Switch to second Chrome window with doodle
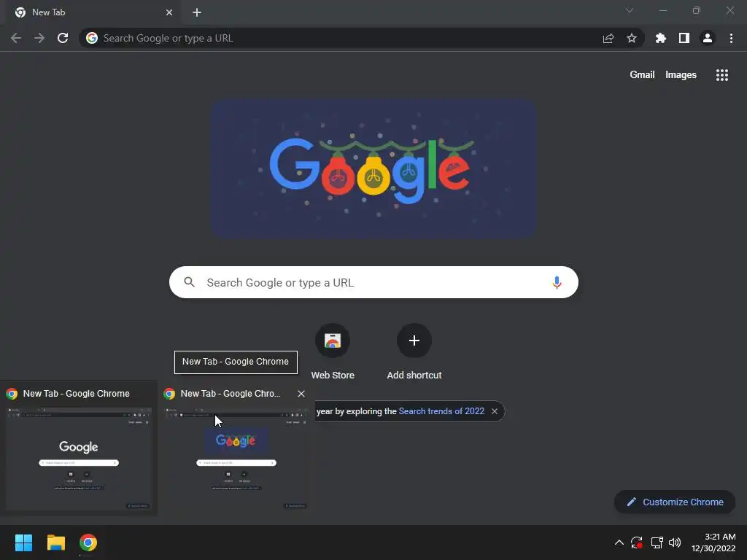 tap(236, 448)
